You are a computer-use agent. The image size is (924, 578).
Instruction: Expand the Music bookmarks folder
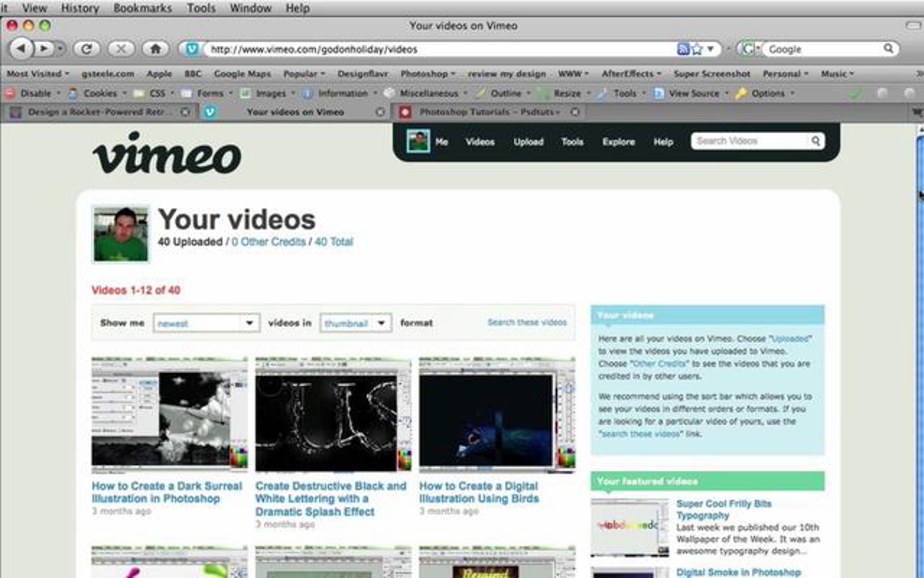[x=837, y=74]
